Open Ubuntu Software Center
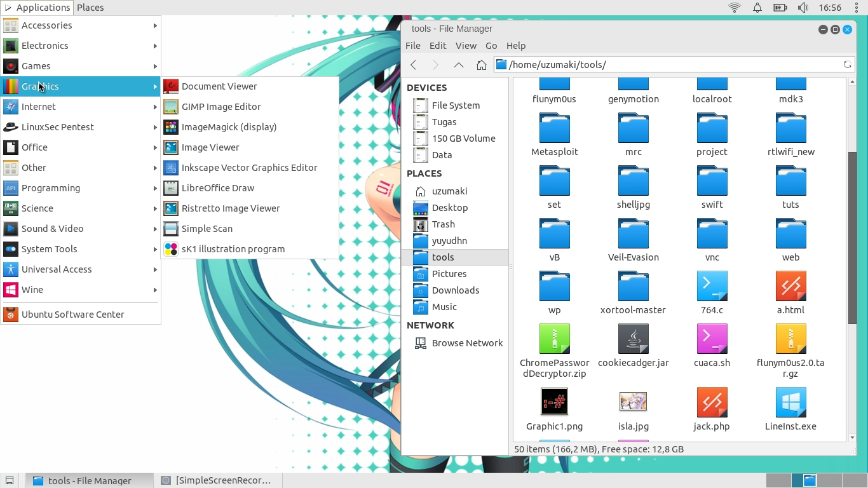The height and width of the screenshot is (488, 868). tap(81, 315)
